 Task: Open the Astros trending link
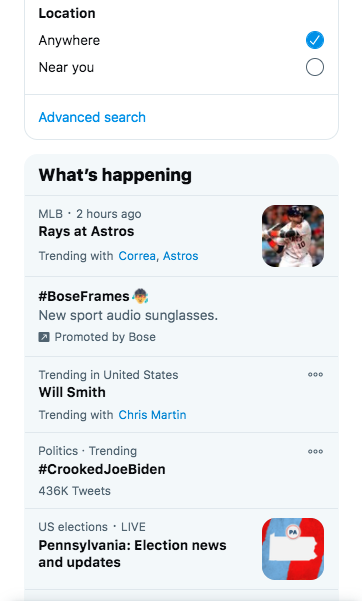(x=181, y=256)
